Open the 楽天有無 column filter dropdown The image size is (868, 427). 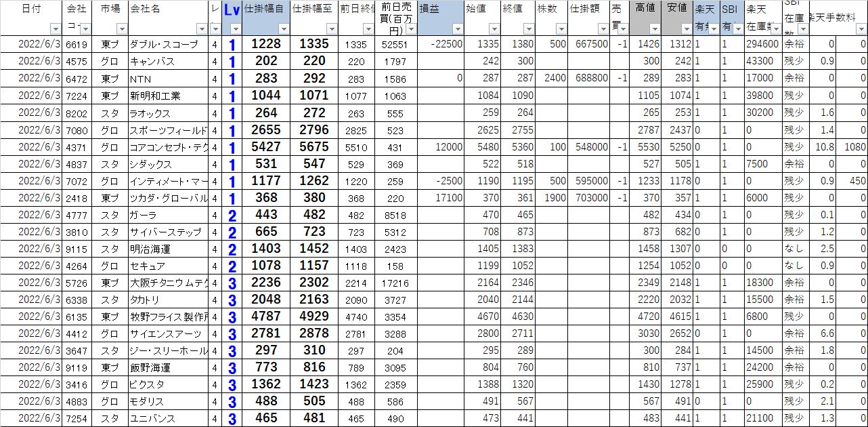click(713, 28)
